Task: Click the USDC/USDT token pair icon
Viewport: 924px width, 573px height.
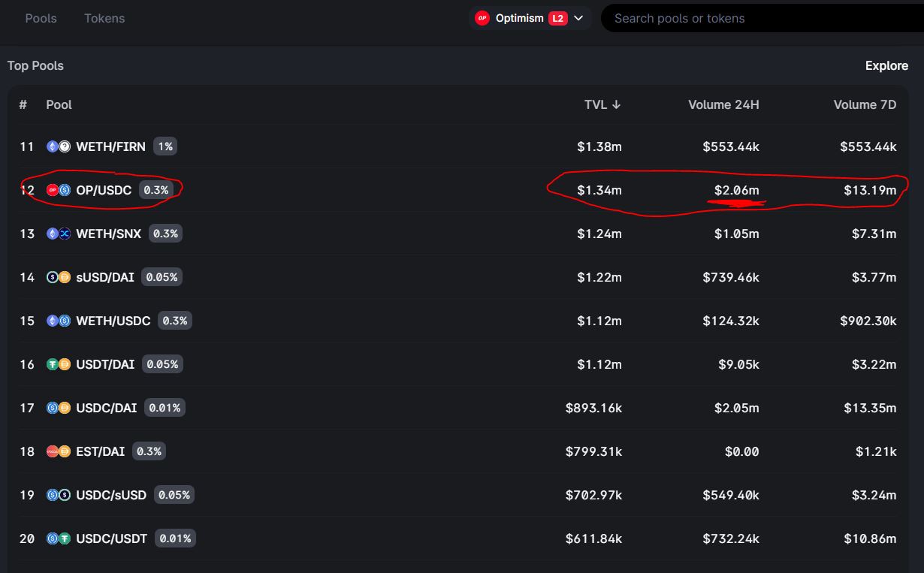Action: [x=59, y=538]
